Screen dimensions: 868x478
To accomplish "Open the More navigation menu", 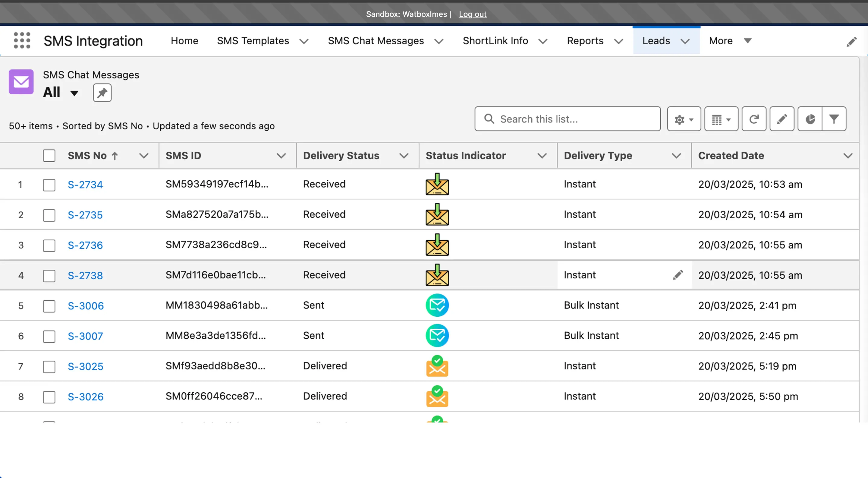I will pos(730,41).
